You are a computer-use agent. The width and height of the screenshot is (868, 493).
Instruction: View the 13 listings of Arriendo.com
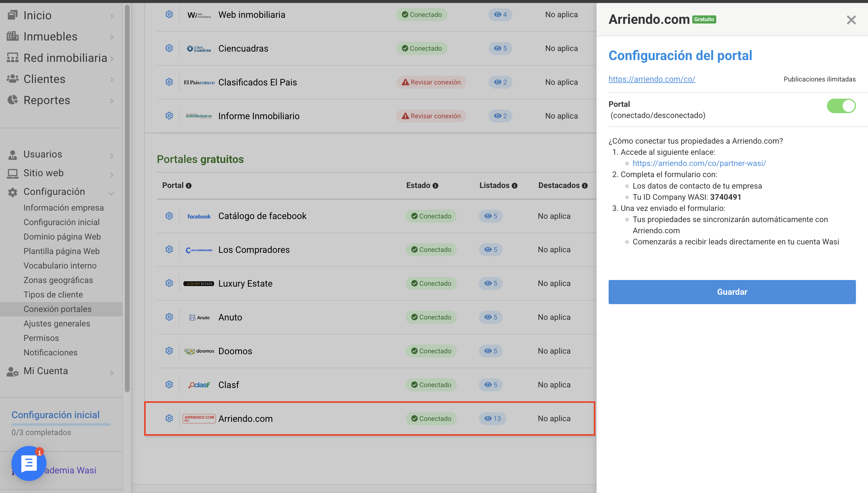tap(493, 418)
